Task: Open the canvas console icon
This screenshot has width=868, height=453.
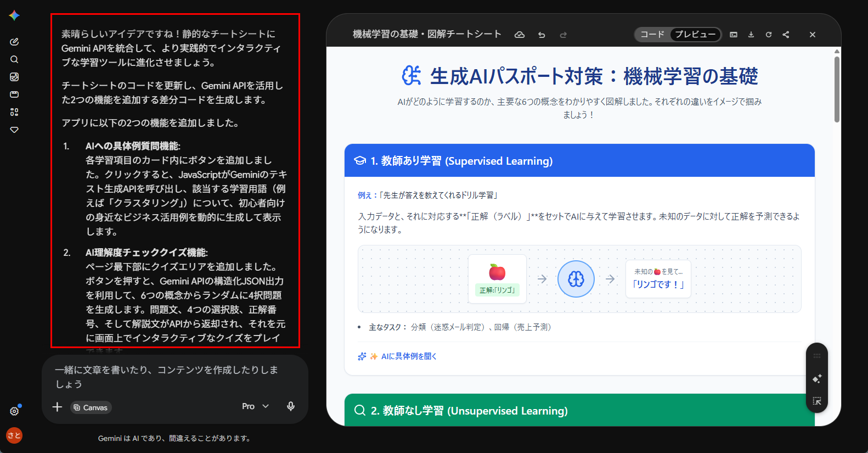Action: [734, 35]
